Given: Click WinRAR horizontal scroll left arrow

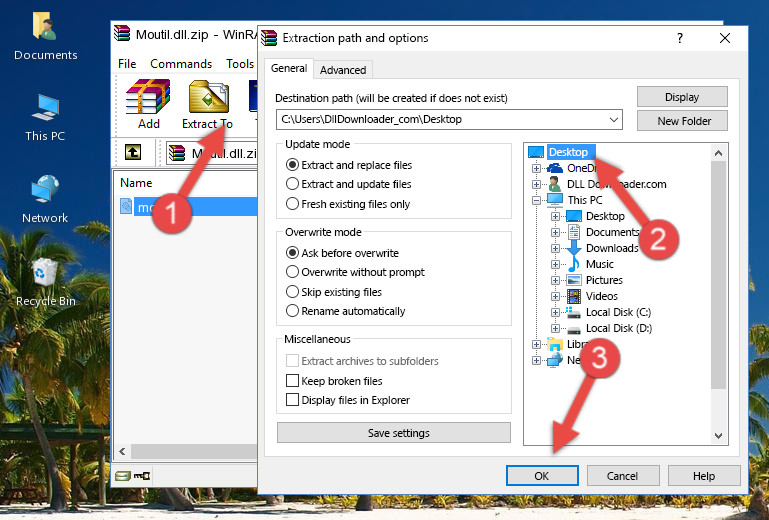Looking at the screenshot, I should pyautogui.click(x=122, y=451).
